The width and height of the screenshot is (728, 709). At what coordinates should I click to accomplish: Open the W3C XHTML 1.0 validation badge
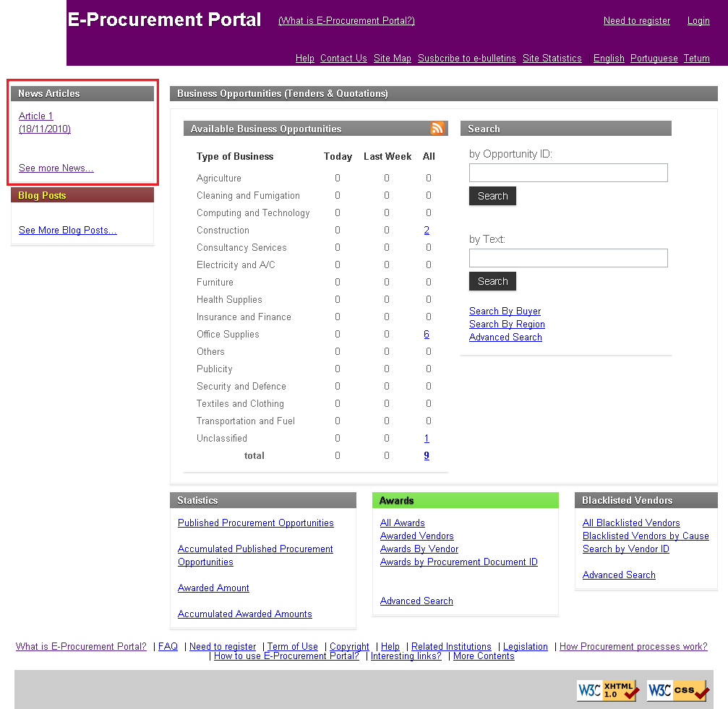point(607,690)
